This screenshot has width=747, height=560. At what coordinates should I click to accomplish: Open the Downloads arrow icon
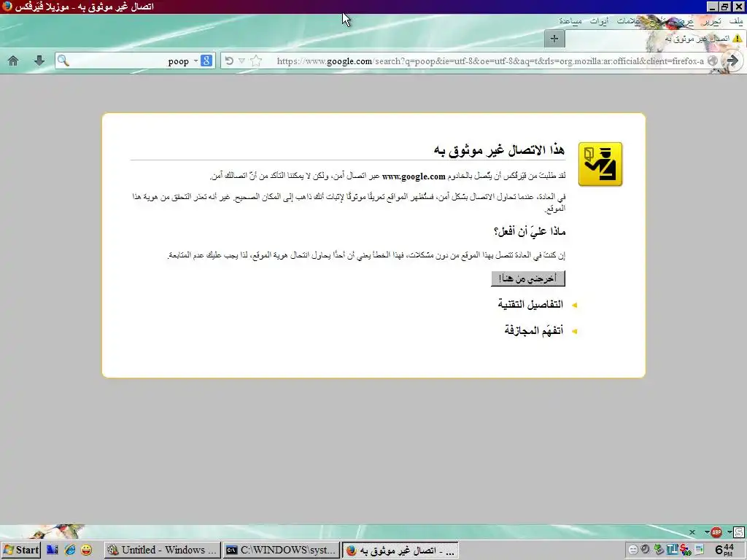(x=39, y=61)
